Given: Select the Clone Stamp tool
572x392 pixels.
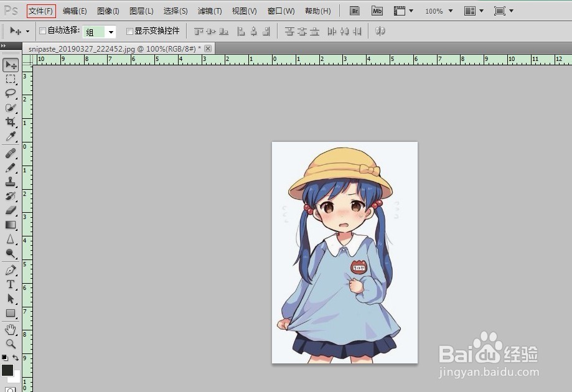Looking at the screenshot, I should coord(11,182).
